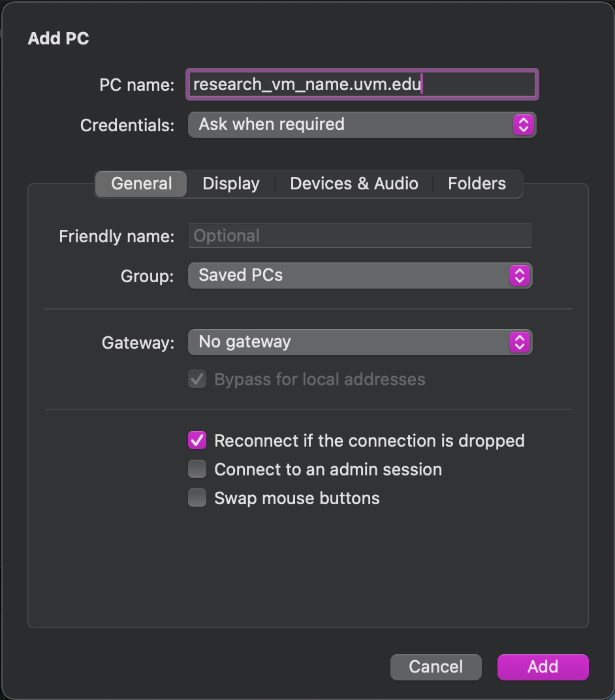The image size is (615, 700).
Task: Toggle Bypass for local addresses checkbox
Action: (x=197, y=379)
